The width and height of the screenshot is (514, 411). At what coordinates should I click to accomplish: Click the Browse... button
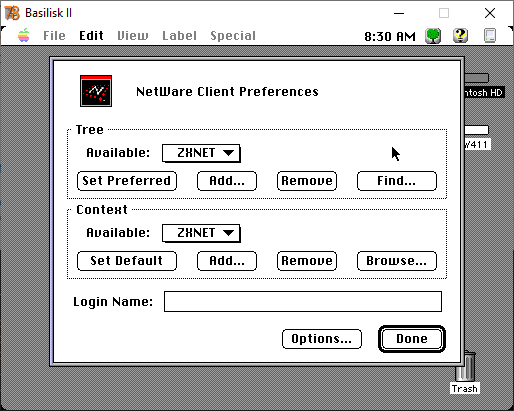397,261
